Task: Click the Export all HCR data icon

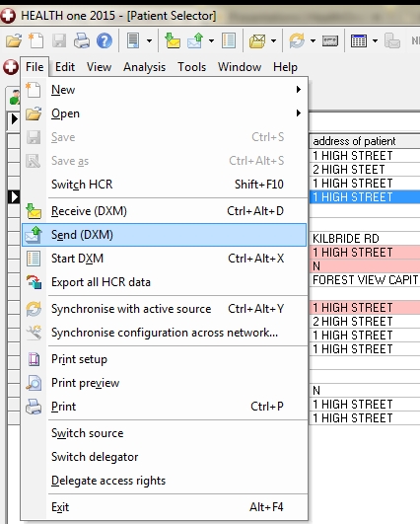Action: 34,282
